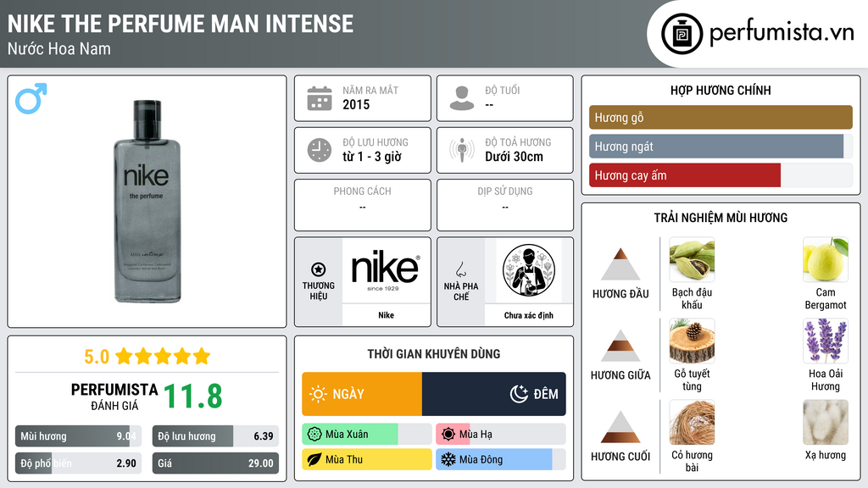
Task: Click the Thời gian khuyên dùng heading
Action: [x=434, y=353]
